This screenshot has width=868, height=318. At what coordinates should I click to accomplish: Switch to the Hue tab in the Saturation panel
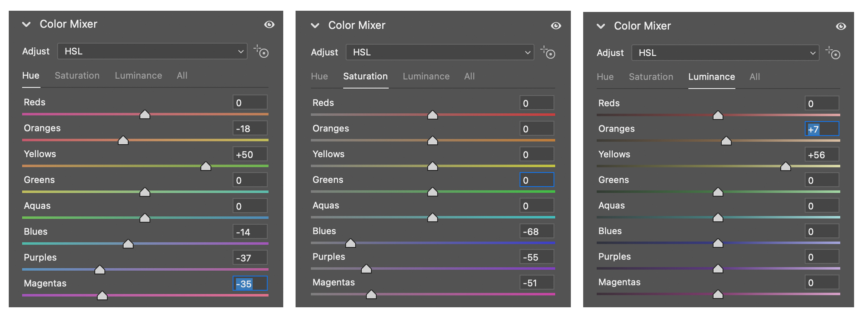[x=319, y=76]
